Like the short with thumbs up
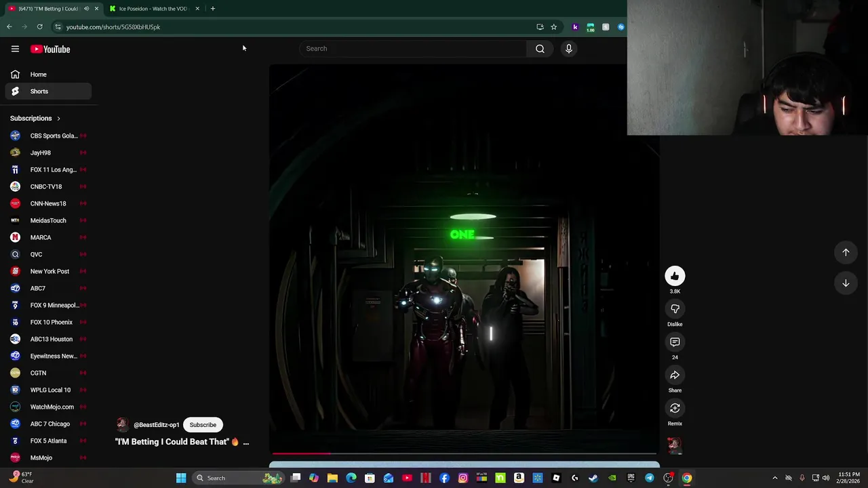Viewport: 868px width, 488px height. tap(675, 276)
